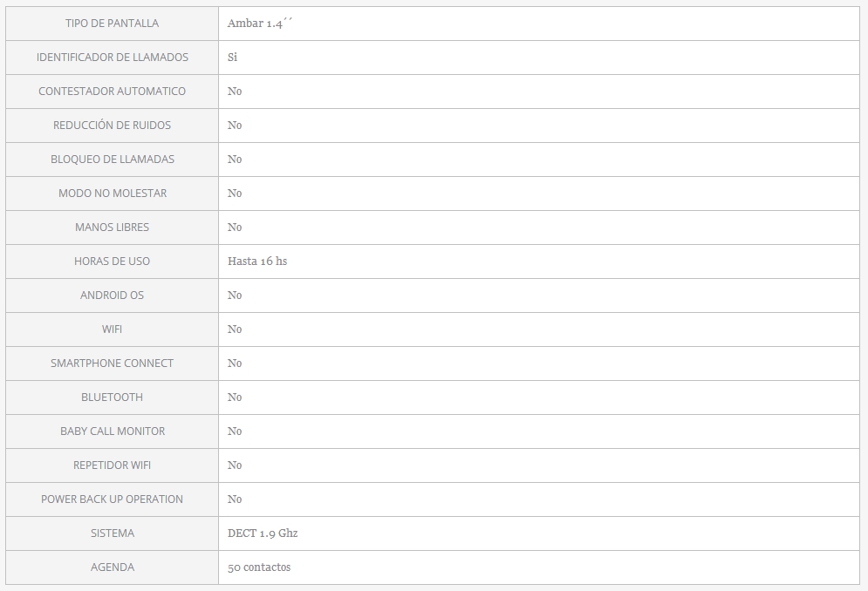The height and width of the screenshot is (591, 868).
Task: Click the Hasta 16 hs value
Action: click(257, 262)
